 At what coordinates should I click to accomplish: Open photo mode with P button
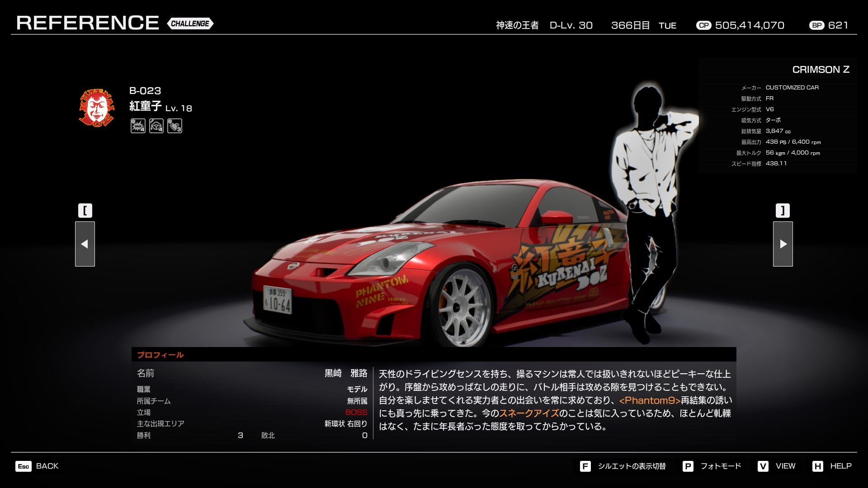click(x=688, y=466)
